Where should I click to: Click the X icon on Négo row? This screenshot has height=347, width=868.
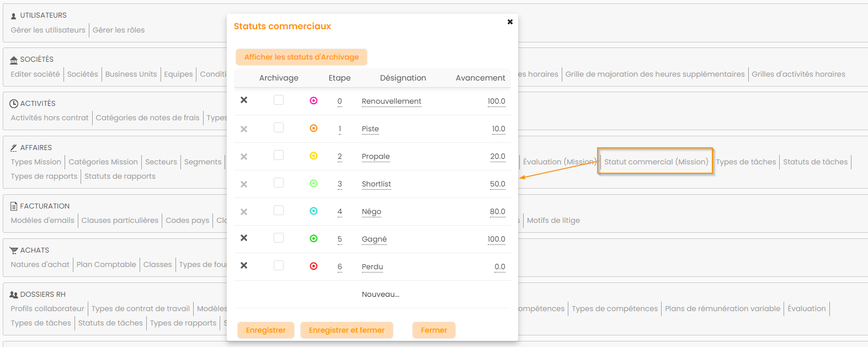tap(244, 212)
